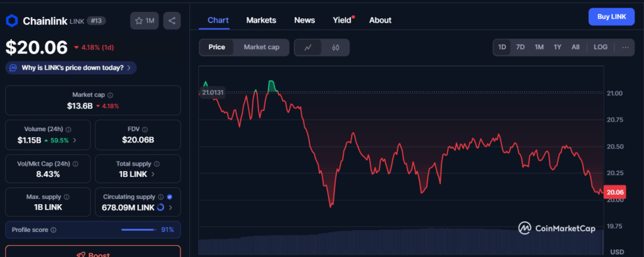Open Volume (24h) info icon
This screenshot has width=644, height=257.
pyautogui.click(x=68, y=130)
